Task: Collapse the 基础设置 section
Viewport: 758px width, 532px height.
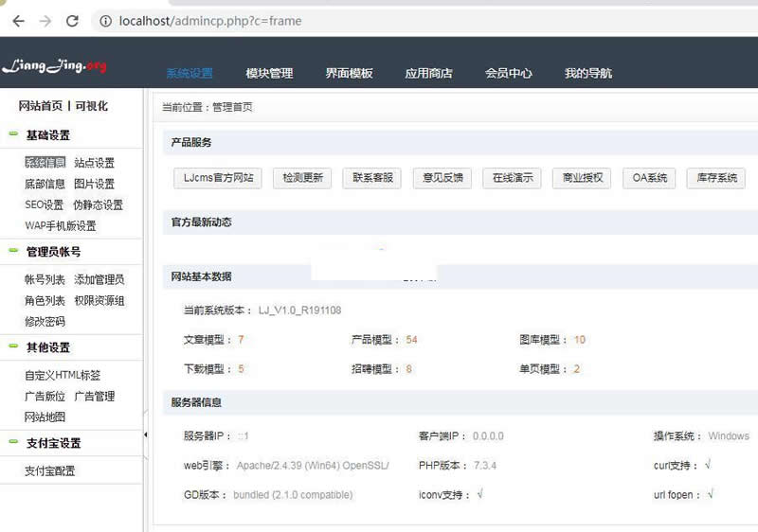Action: click(x=13, y=134)
